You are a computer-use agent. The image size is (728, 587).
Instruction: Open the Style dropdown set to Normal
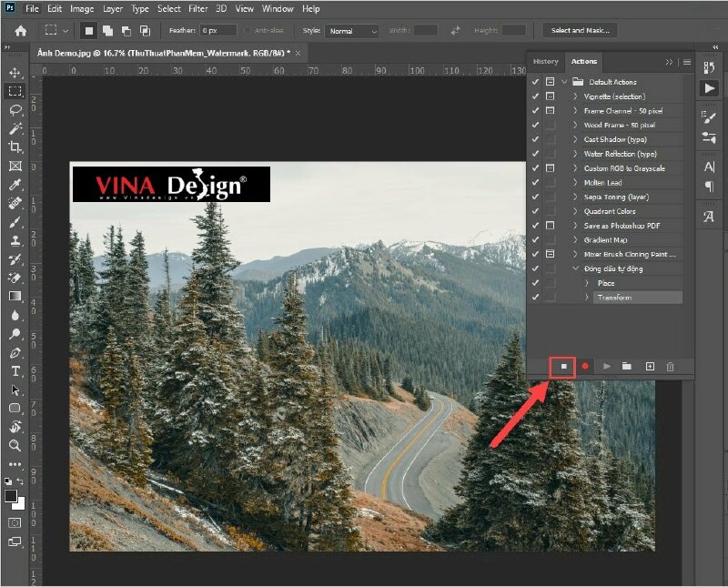(352, 31)
